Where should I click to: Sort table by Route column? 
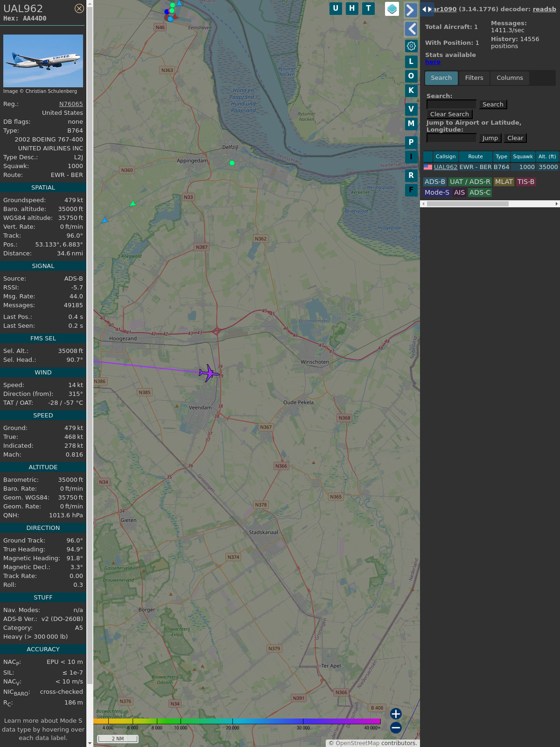pos(476,156)
